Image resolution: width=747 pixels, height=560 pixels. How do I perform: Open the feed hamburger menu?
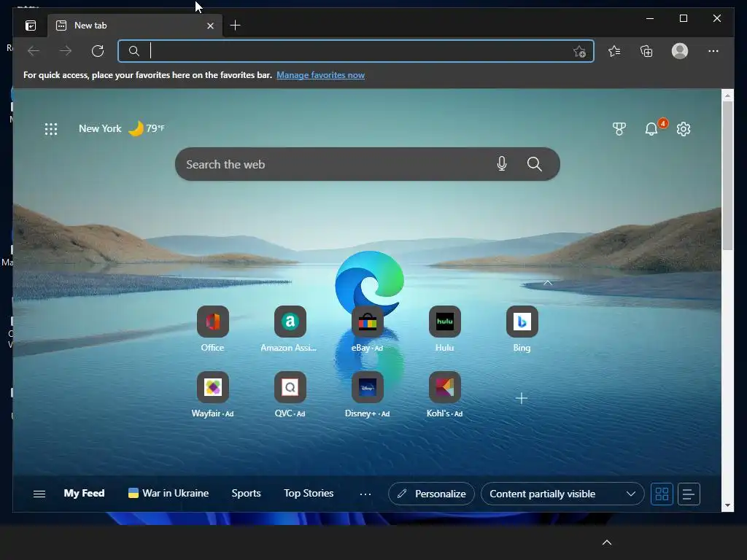39,494
